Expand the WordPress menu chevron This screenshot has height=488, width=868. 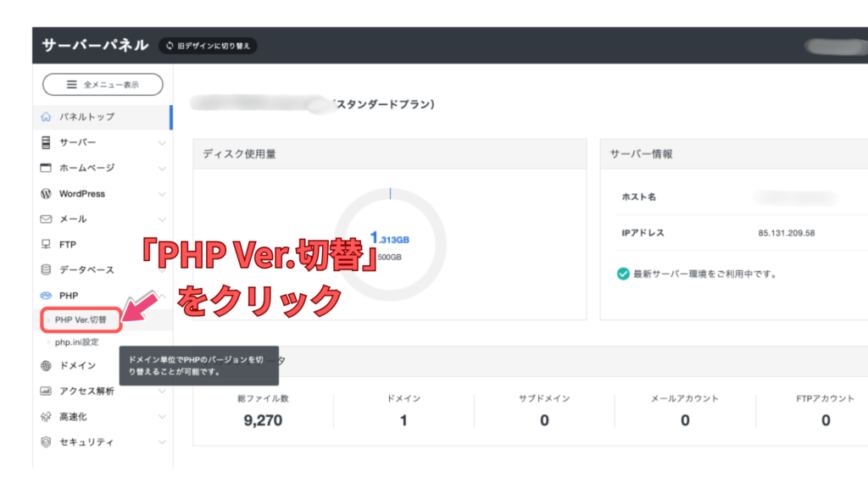(162, 194)
